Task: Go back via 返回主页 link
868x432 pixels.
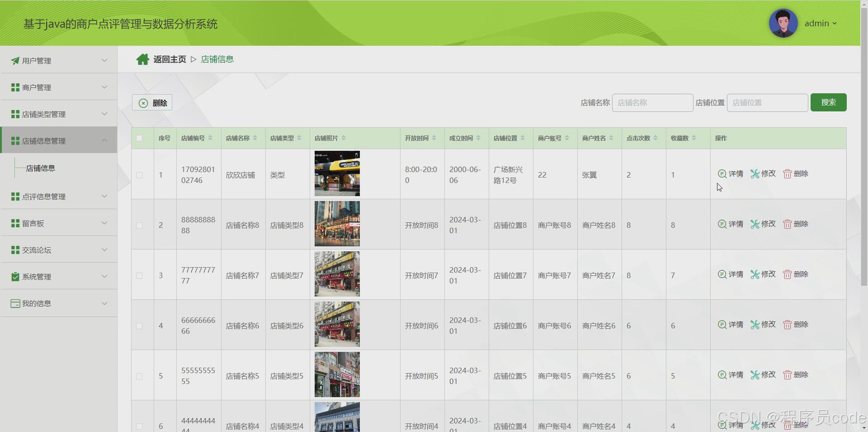Action: 170,59
